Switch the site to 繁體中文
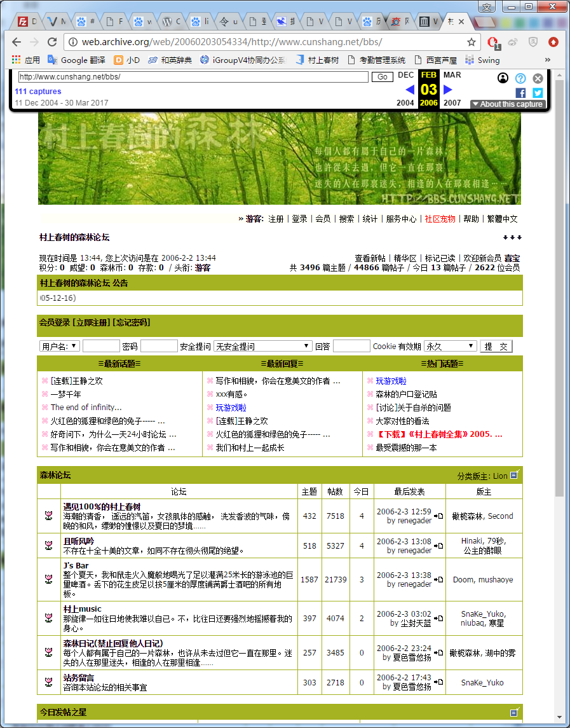This screenshot has width=570, height=728. tap(502, 219)
